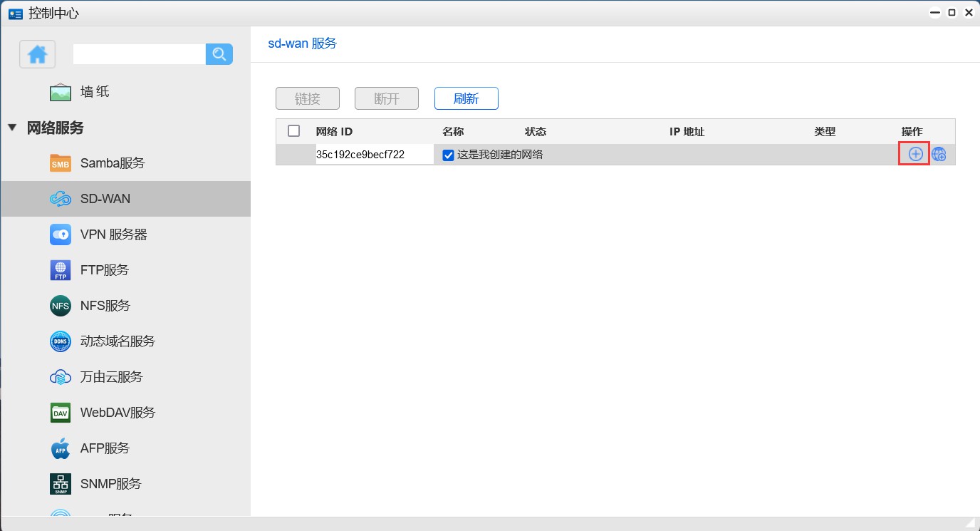Click the SNMP服务 icon

[60, 483]
